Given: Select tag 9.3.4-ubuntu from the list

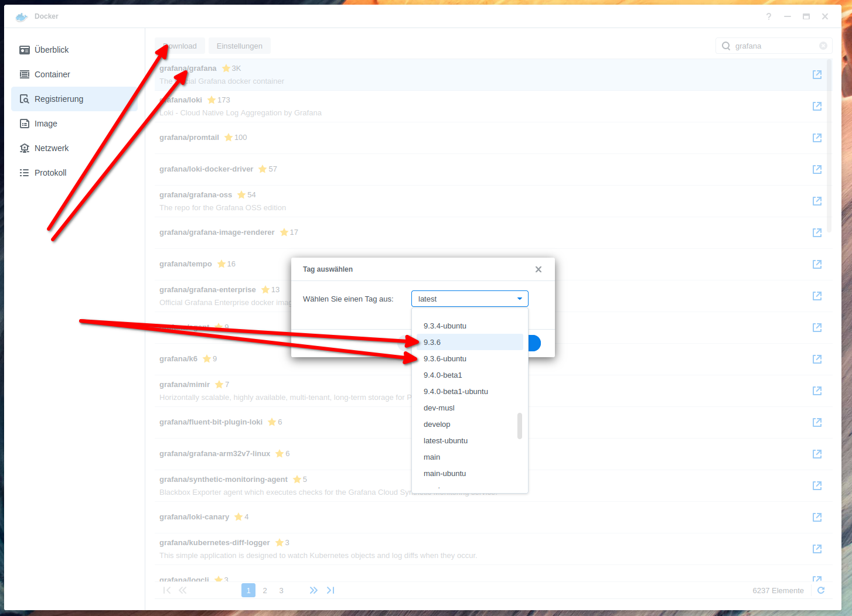Looking at the screenshot, I should click(x=470, y=326).
